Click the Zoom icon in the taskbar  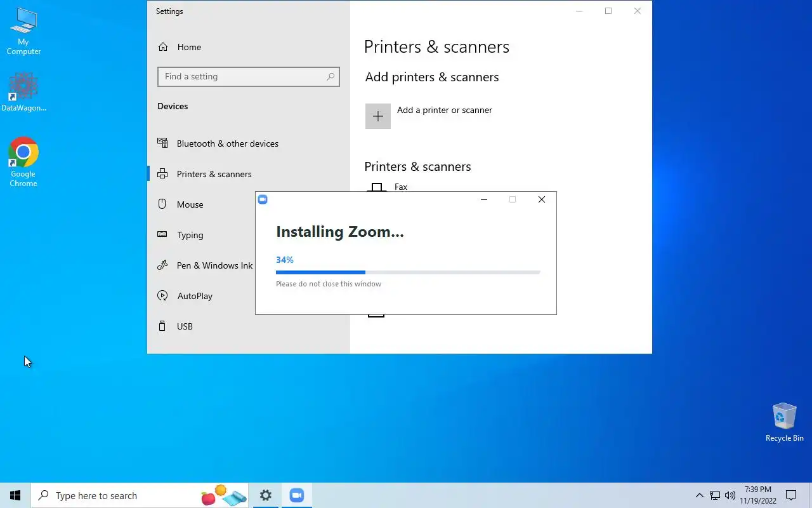[x=296, y=495]
